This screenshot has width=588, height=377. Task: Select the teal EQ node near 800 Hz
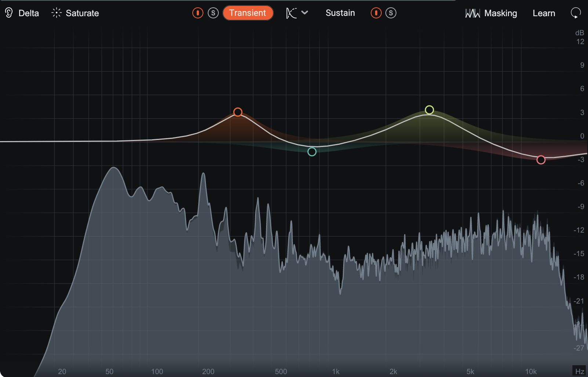click(312, 152)
